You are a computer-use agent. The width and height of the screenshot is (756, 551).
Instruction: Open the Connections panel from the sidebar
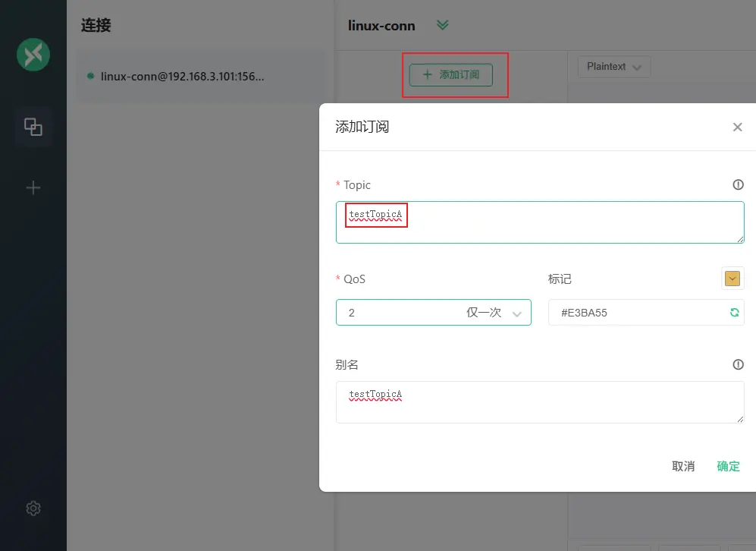click(x=33, y=127)
